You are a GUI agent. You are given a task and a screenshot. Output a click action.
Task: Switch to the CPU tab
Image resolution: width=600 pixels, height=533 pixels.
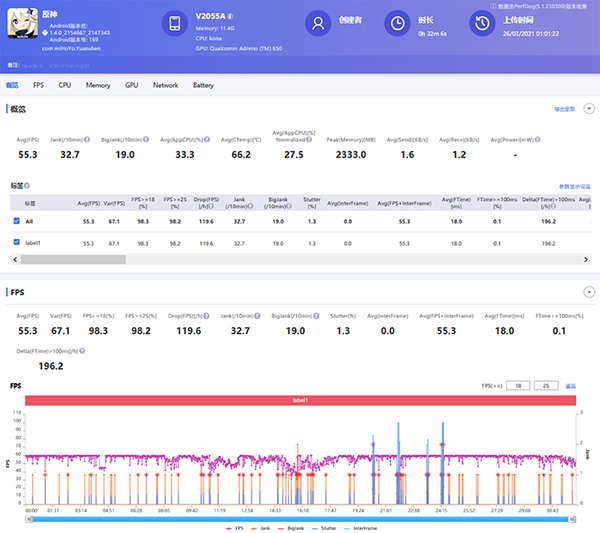[64, 86]
